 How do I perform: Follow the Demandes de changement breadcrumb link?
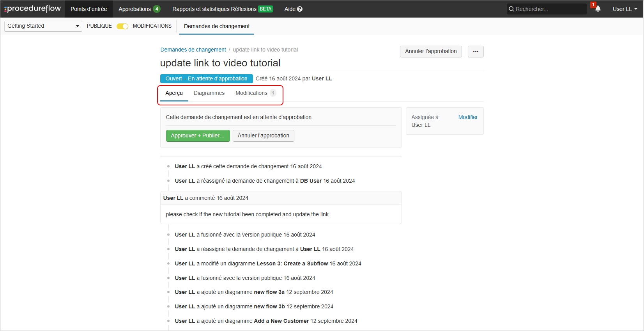pyautogui.click(x=193, y=50)
